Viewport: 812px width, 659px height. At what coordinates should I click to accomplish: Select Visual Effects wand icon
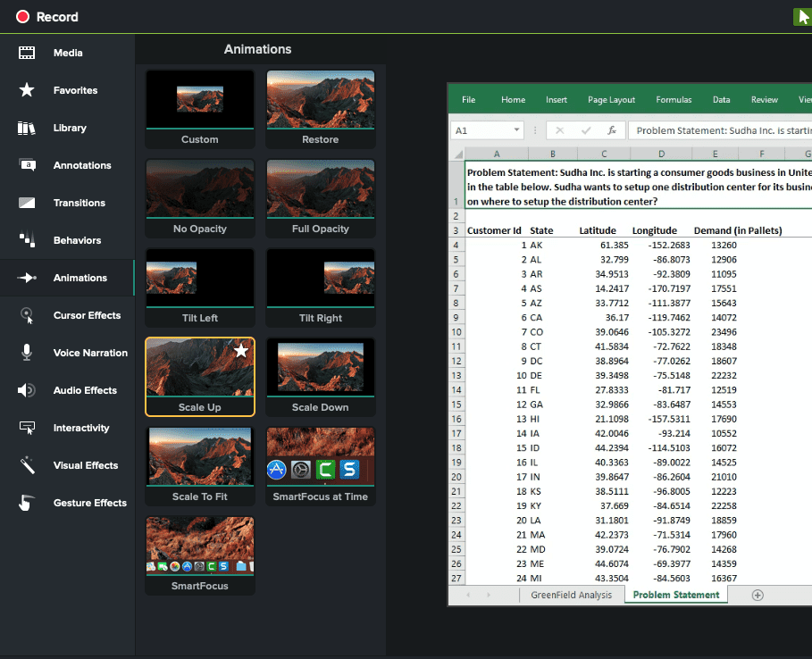pyautogui.click(x=27, y=465)
